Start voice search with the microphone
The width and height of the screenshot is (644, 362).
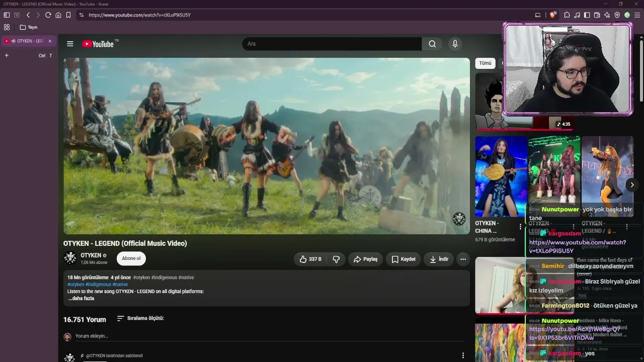click(x=455, y=44)
